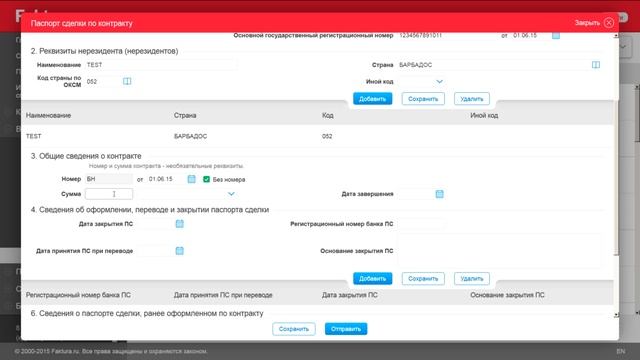Click Основание закрытия ПС column header

click(x=507, y=295)
